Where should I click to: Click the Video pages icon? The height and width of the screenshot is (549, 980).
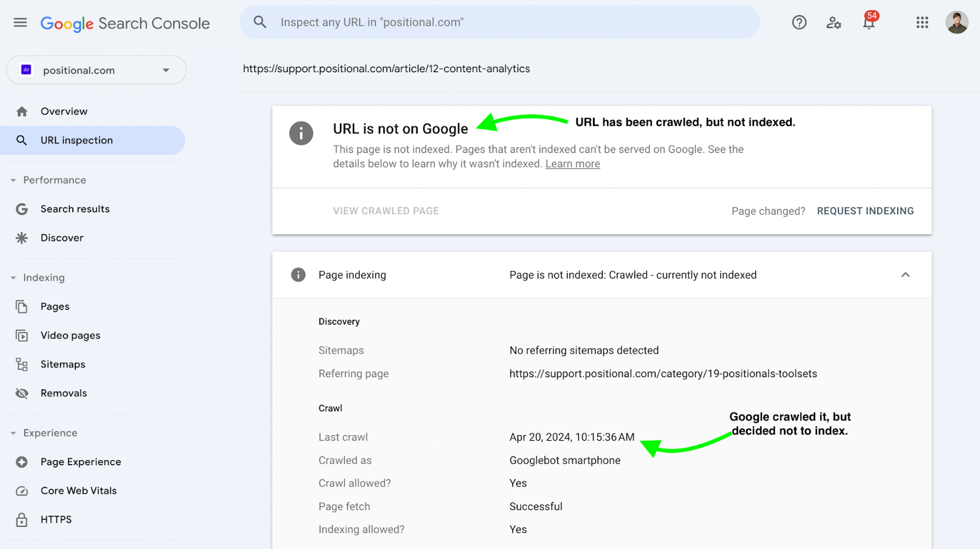(x=22, y=335)
